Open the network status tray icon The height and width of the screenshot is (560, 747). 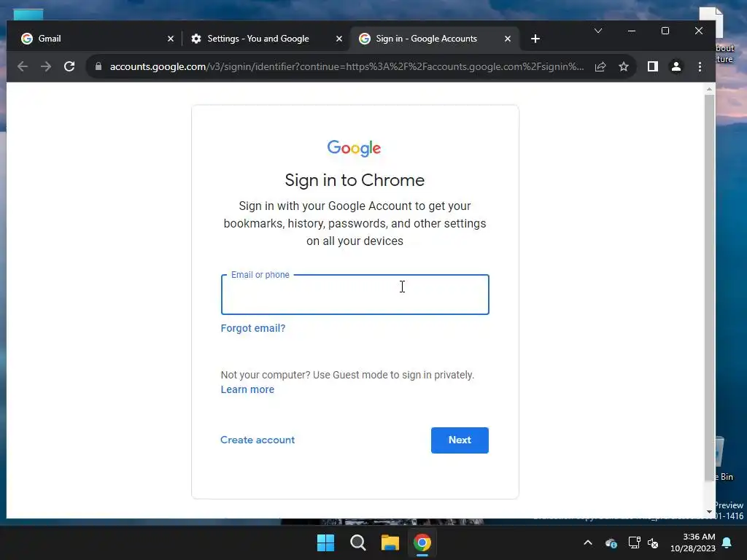pyautogui.click(x=634, y=542)
